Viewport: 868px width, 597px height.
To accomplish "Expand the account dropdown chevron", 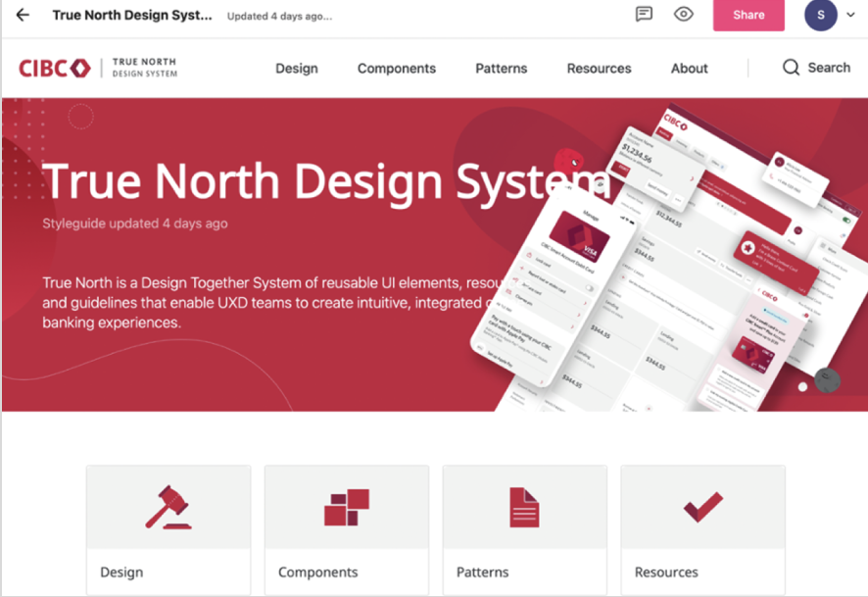I will click(x=850, y=15).
